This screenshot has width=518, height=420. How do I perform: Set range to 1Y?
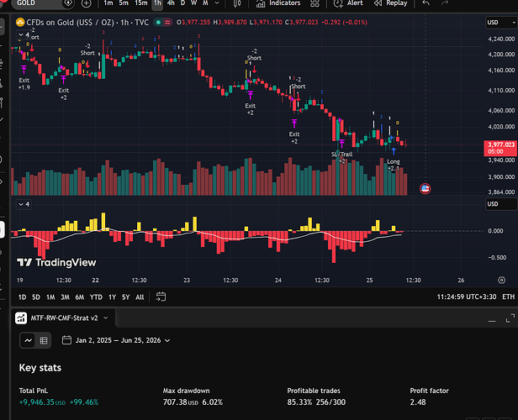113,297
